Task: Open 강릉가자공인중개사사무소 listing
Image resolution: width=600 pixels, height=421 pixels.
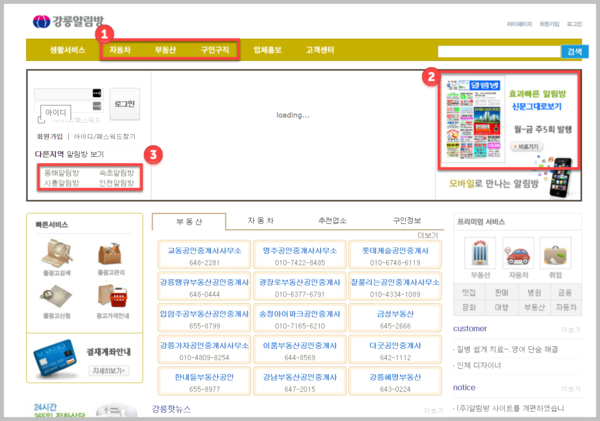Action: pyautogui.click(x=204, y=349)
